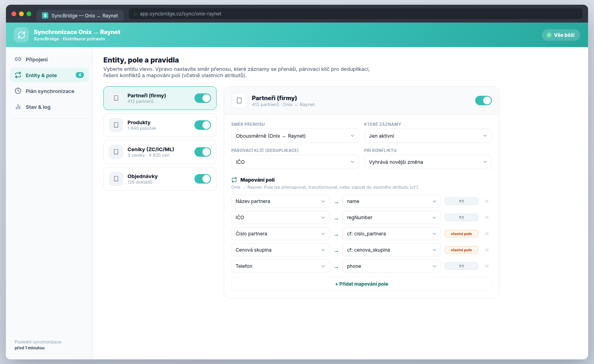This screenshot has height=364, width=594.
Task: Click the Produkty entity icon
Action: pos(116,125)
